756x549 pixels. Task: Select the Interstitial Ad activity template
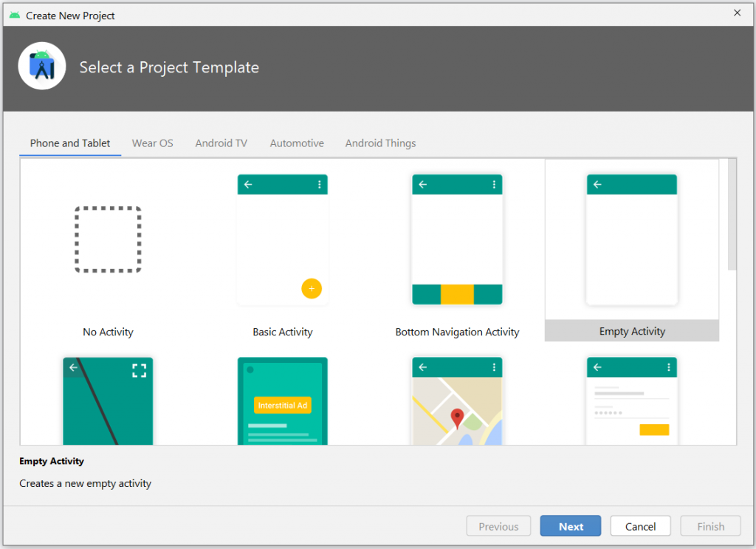pos(283,401)
